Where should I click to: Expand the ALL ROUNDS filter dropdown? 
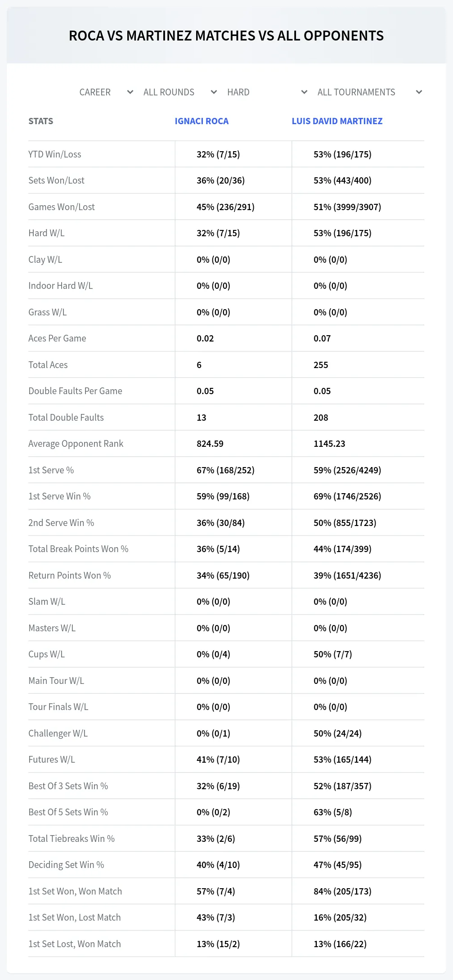coord(180,92)
